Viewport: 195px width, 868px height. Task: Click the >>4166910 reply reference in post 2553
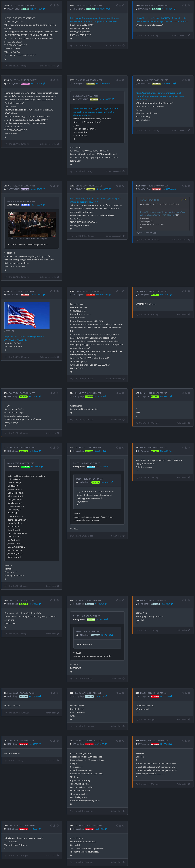point(10,253)
